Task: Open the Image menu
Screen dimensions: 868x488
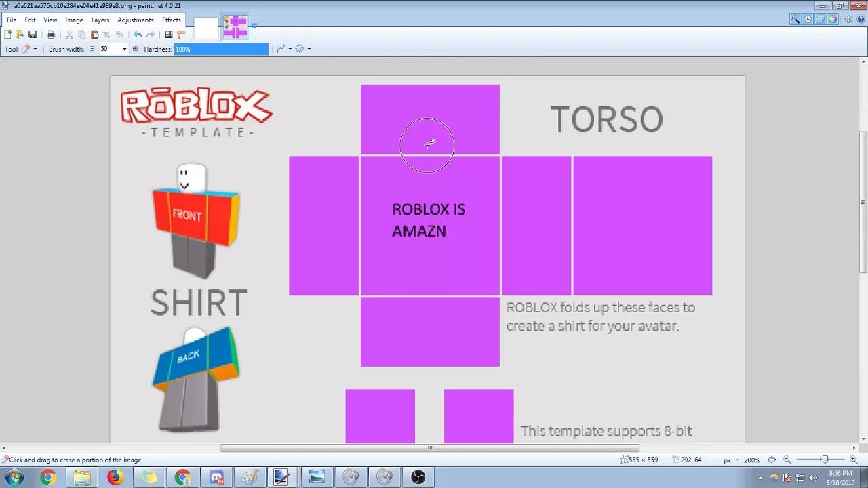Action: 74,20
